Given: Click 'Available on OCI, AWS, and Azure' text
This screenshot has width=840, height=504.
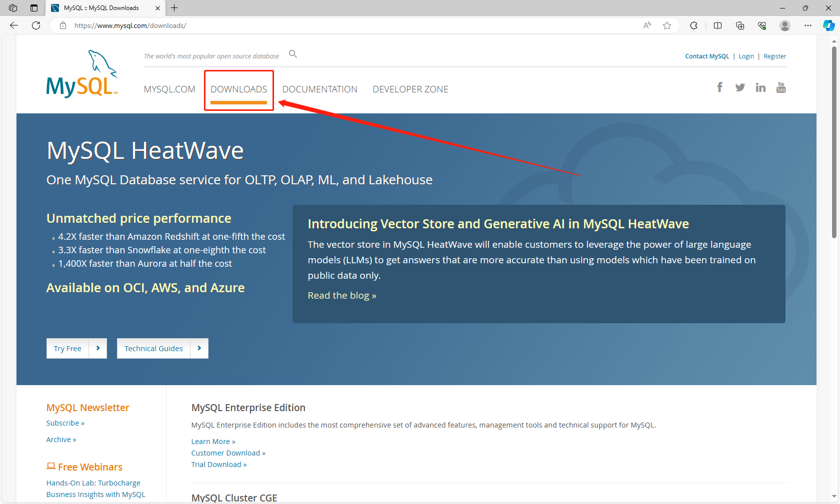Looking at the screenshot, I should (145, 288).
